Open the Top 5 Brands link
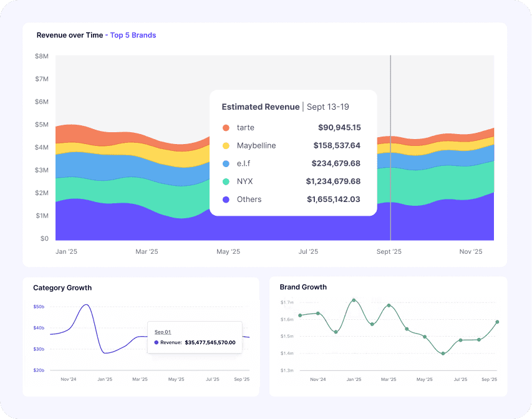The image size is (532, 419). click(x=133, y=36)
